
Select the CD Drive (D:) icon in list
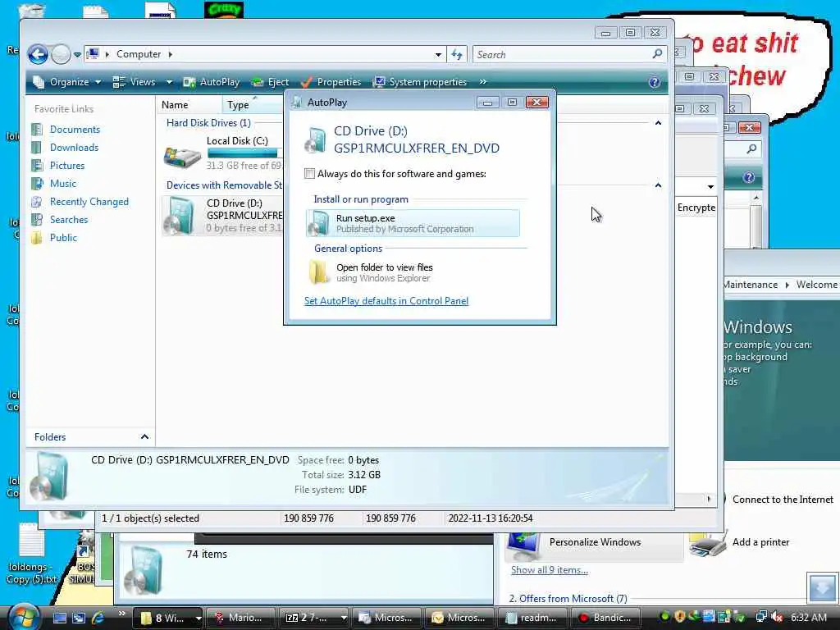click(180, 216)
